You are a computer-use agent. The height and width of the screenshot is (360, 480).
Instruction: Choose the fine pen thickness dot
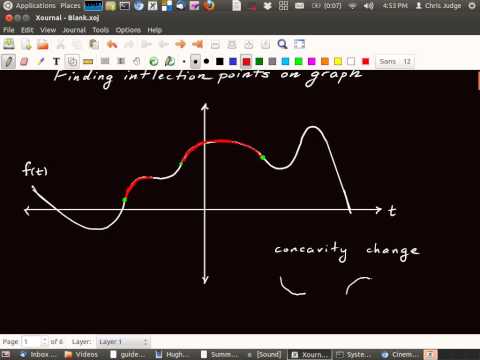click(184, 61)
